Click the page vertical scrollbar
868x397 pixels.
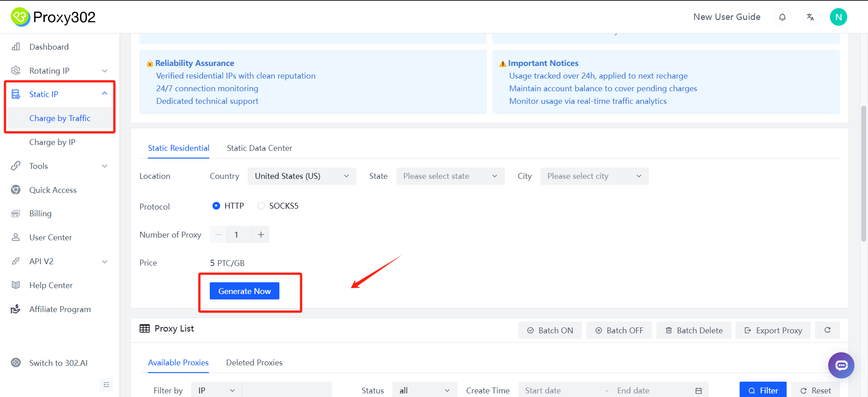[863, 174]
